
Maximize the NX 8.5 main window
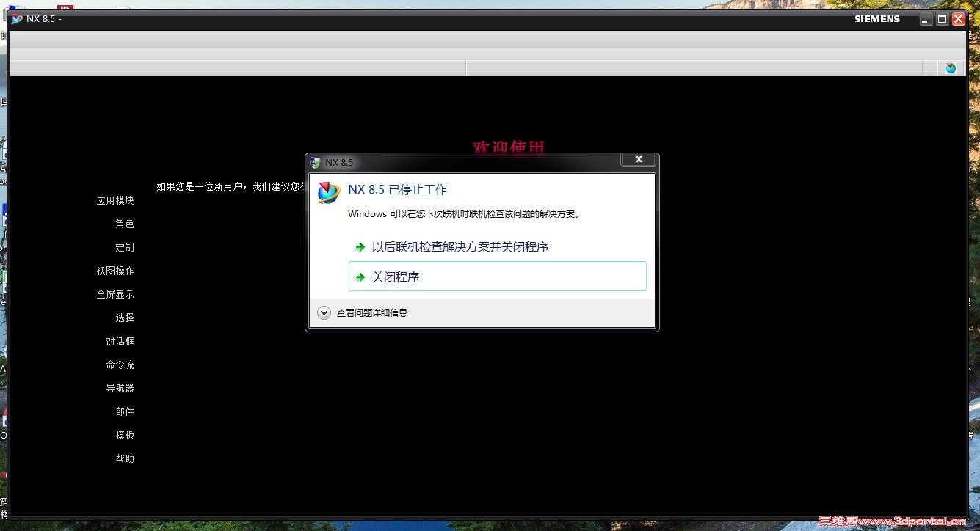point(943,19)
